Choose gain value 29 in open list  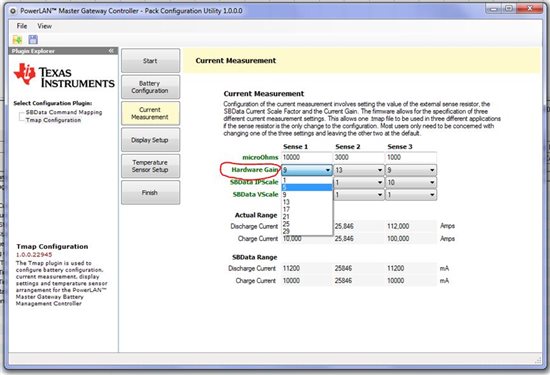pos(307,231)
